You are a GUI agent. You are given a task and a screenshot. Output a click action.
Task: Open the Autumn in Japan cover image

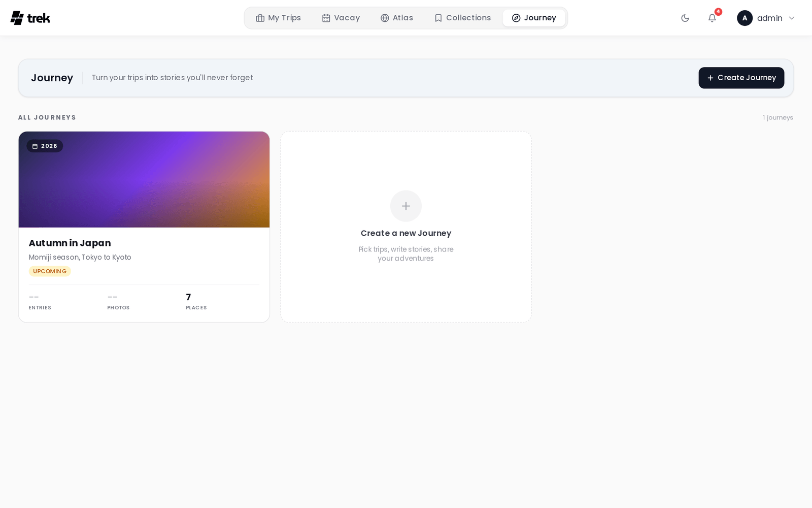click(x=144, y=179)
